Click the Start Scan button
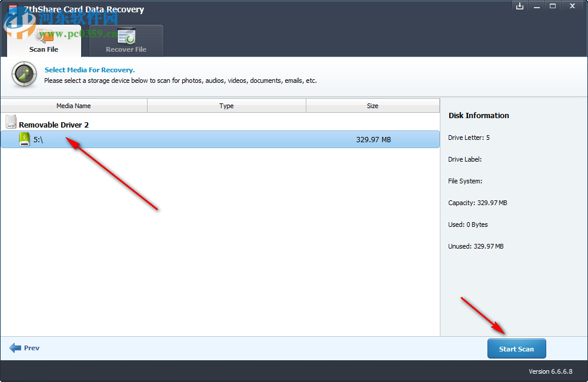Viewport: 588px width, 382px height. [x=516, y=349]
